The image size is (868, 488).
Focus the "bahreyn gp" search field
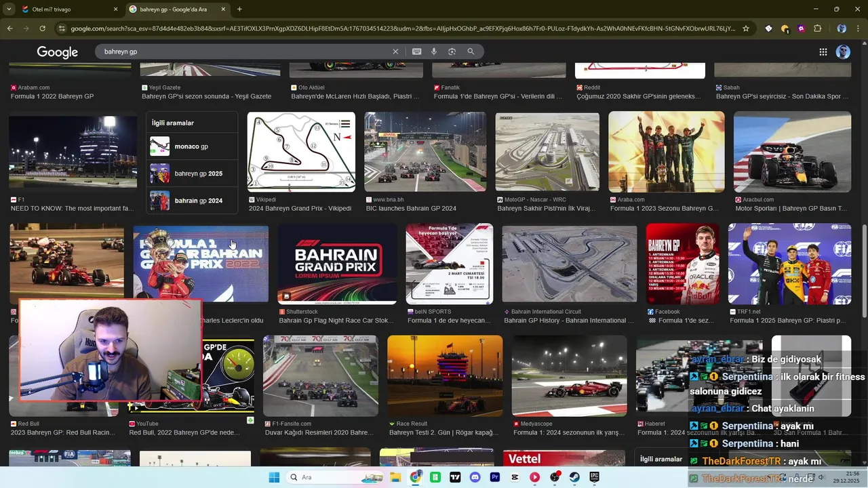pyautogui.click(x=244, y=52)
